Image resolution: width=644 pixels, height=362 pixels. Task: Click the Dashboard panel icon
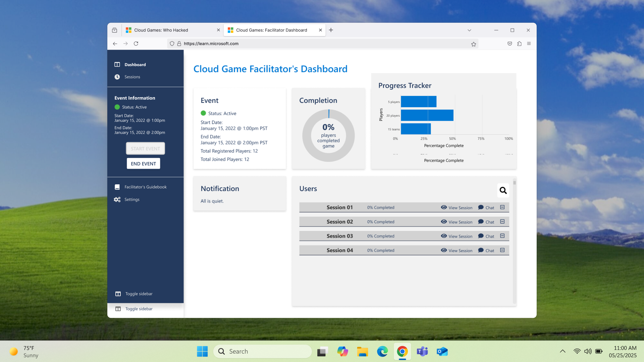pos(117,65)
